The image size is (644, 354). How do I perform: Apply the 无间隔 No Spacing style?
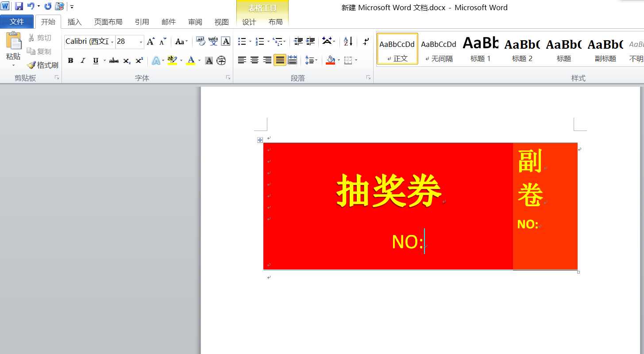[439, 49]
